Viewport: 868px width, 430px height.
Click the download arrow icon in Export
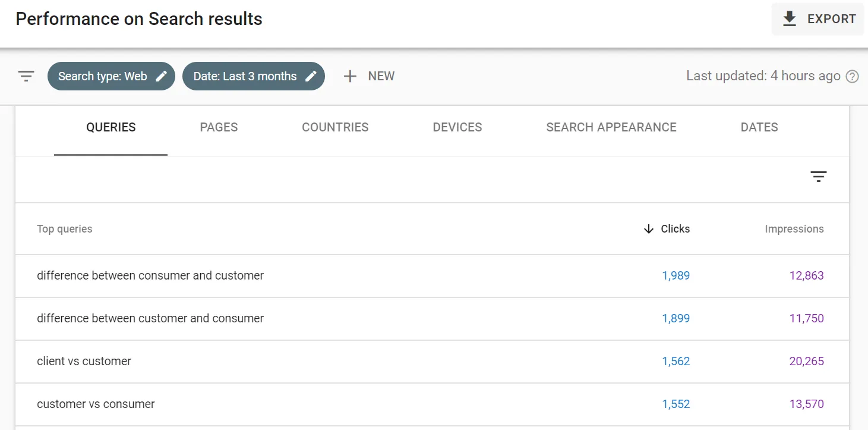[790, 19]
